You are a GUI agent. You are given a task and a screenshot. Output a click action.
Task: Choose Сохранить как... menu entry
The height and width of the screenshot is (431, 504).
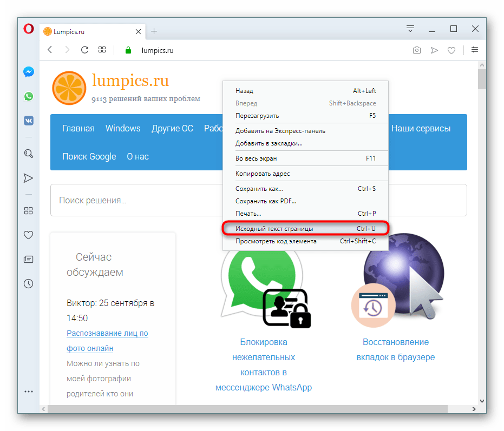(305, 189)
